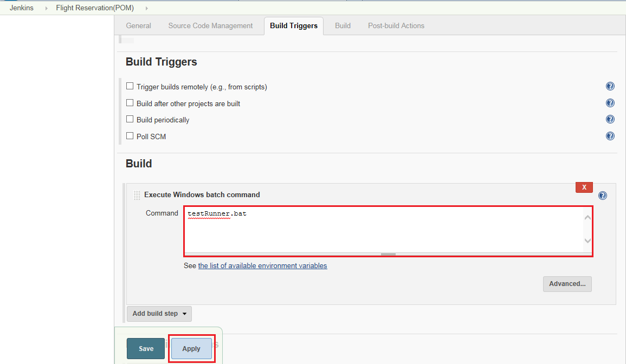Open help for Trigger builds remotely option

pyautogui.click(x=610, y=86)
